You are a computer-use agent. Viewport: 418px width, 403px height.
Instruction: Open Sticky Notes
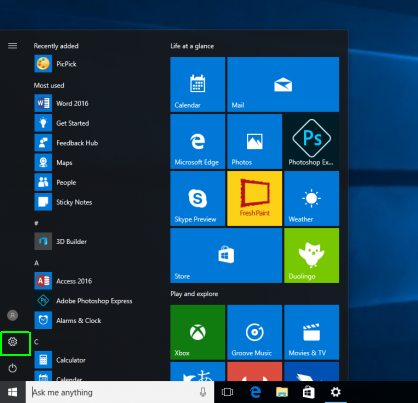(63, 202)
